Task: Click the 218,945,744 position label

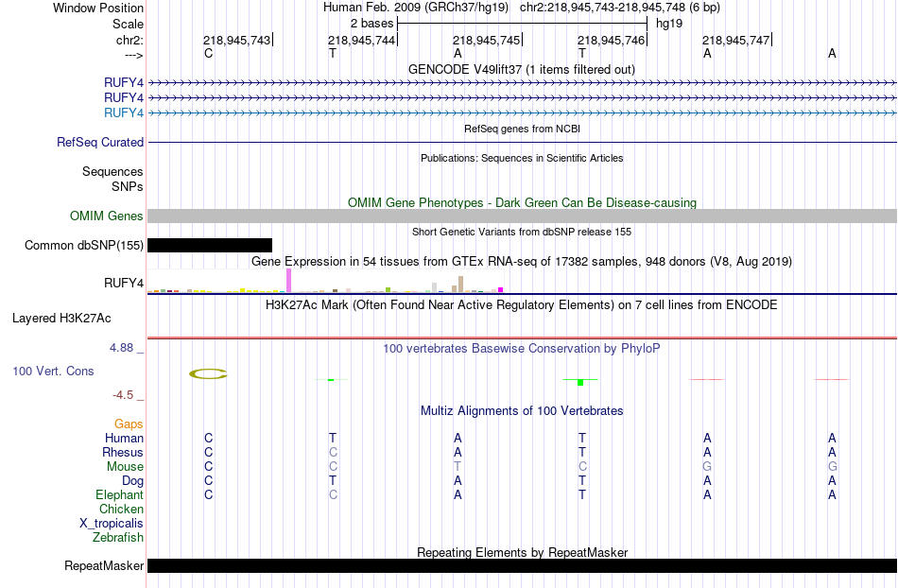Action: 361,40
